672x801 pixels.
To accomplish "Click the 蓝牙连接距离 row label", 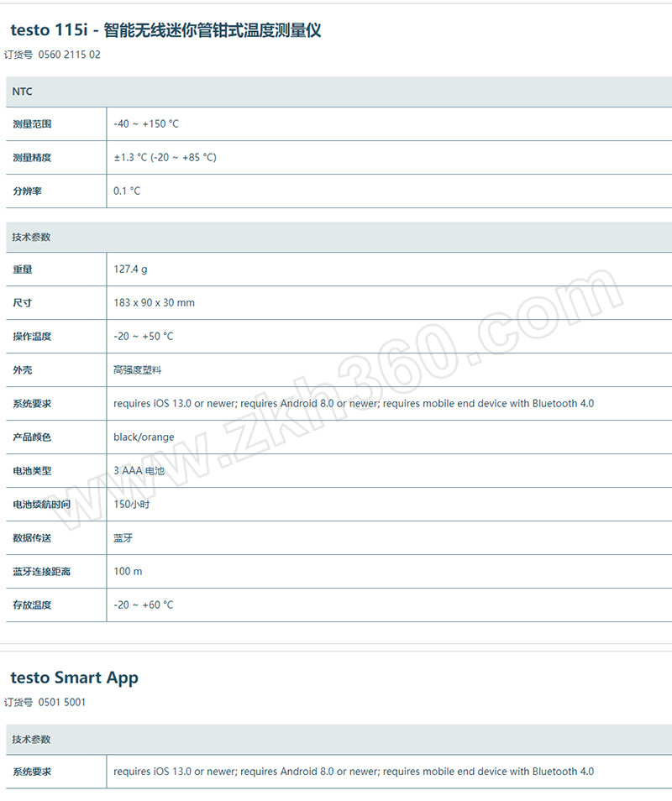I will tap(41, 572).
